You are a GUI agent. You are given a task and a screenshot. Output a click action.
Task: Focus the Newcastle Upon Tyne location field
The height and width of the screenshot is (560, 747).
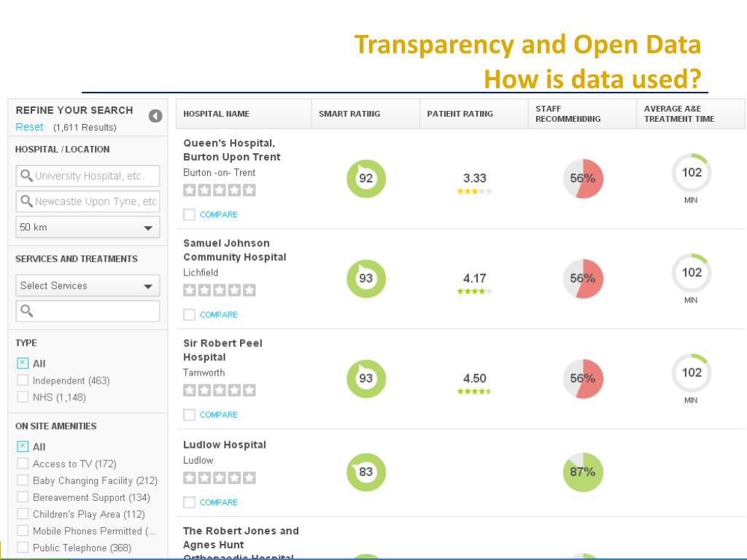tap(88, 201)
